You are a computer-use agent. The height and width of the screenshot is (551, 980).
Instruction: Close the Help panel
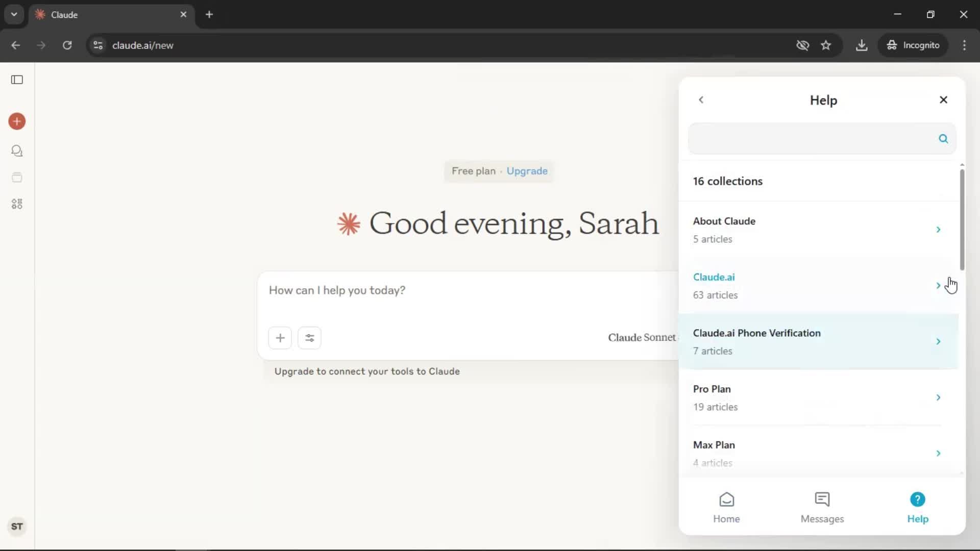click(943, 100)
